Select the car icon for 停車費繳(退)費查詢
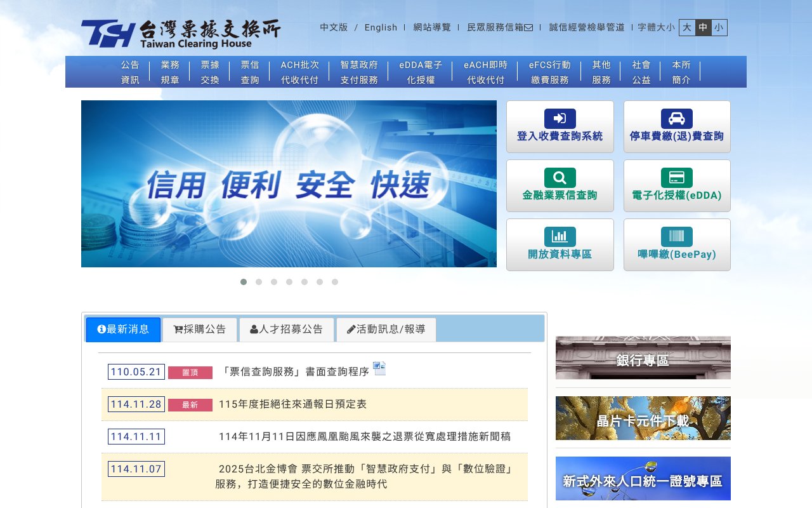The image size is (812, 508). click(x=677, y=117)
